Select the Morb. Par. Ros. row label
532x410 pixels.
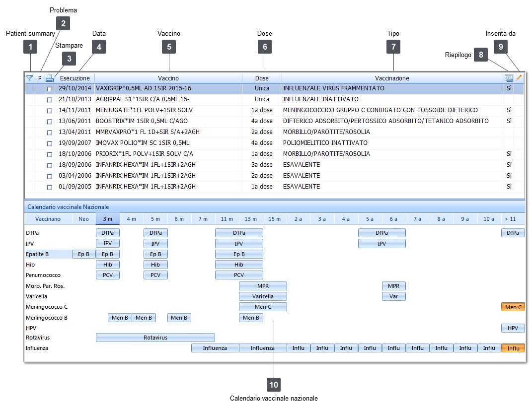45,286
